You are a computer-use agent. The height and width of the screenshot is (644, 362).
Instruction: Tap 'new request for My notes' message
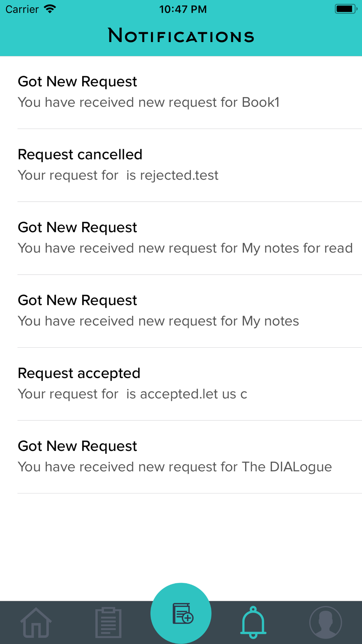(x=158, y=321)
